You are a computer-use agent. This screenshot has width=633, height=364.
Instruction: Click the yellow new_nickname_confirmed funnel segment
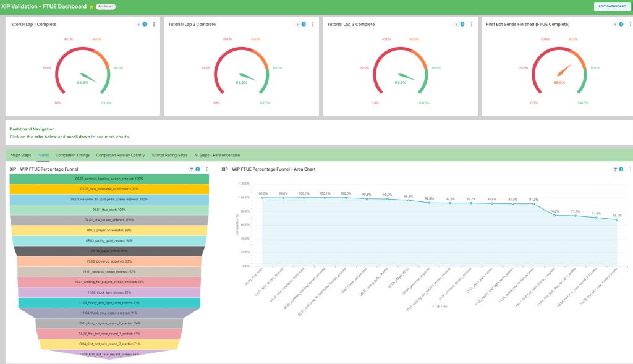[x=109, y=189]
